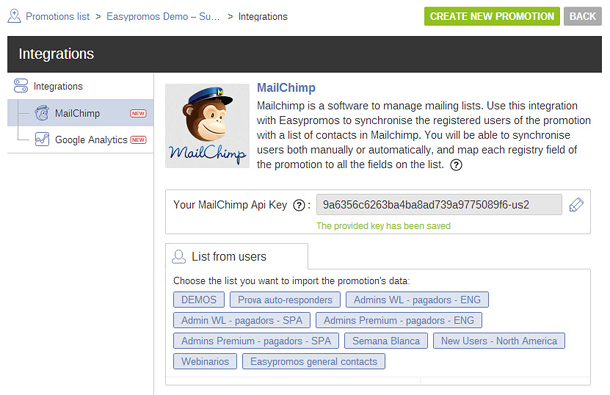Pick Admins Premium - pagadors - SPA list
The width and height of the screenshot is (610, 395).
coord(256,341)
